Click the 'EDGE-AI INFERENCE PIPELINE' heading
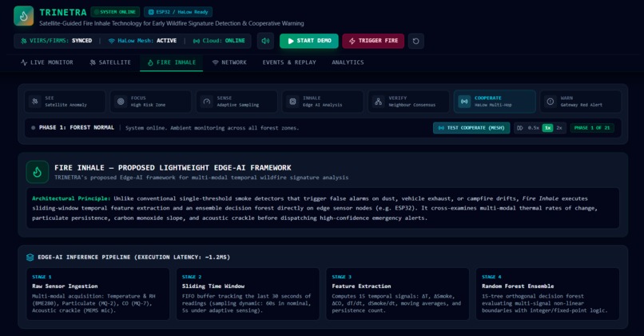Viewport: 644px width, 336px height. coord(134,258)
